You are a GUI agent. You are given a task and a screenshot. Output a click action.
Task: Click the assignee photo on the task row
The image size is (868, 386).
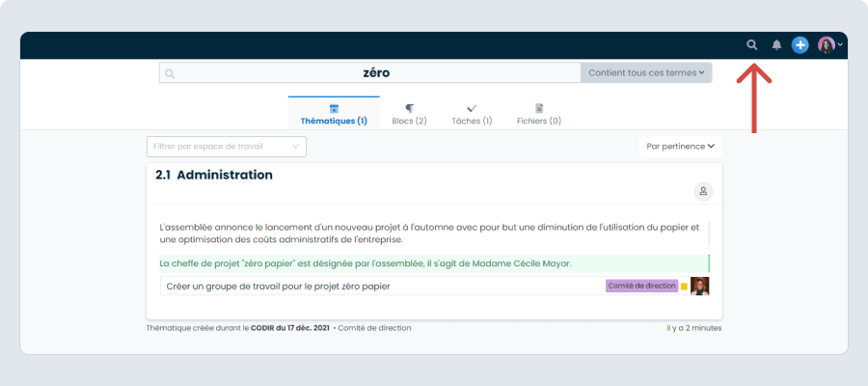[x=700, y=286]
